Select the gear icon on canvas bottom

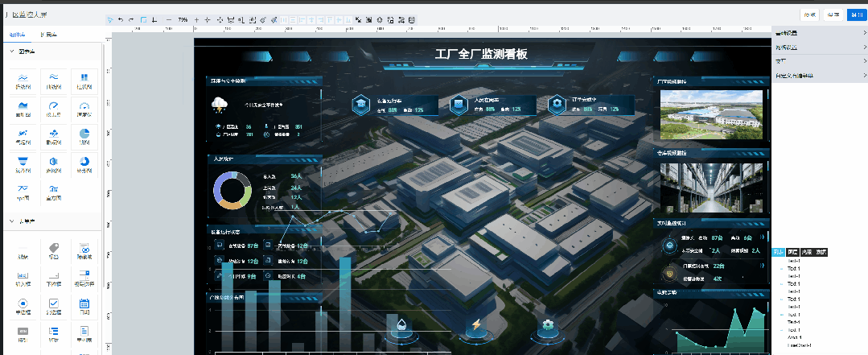(548, 324)
